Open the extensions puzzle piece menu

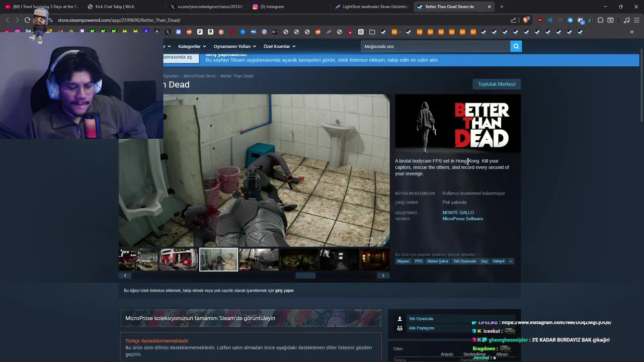click(x=601, y=20)
